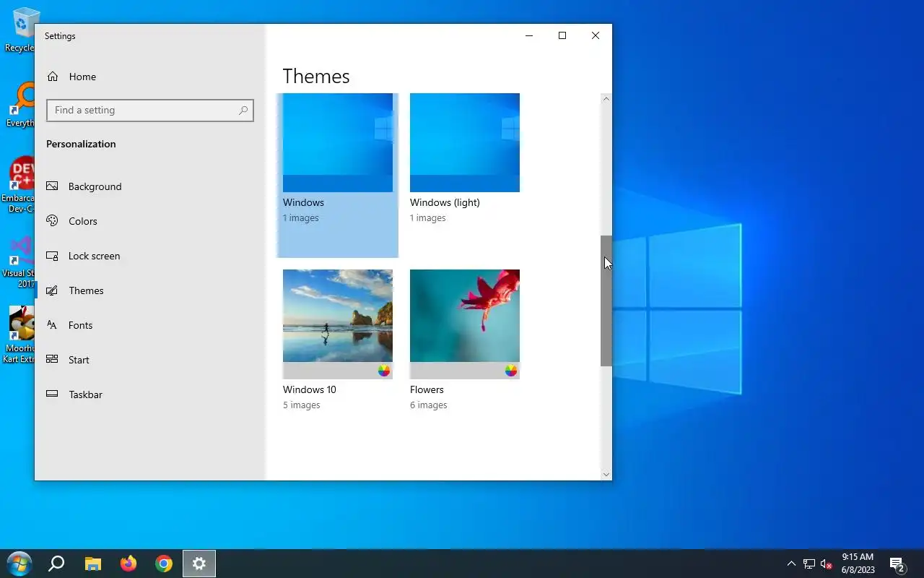Open Start settings page
Viewport: 924px width, 578px height.
149,360
